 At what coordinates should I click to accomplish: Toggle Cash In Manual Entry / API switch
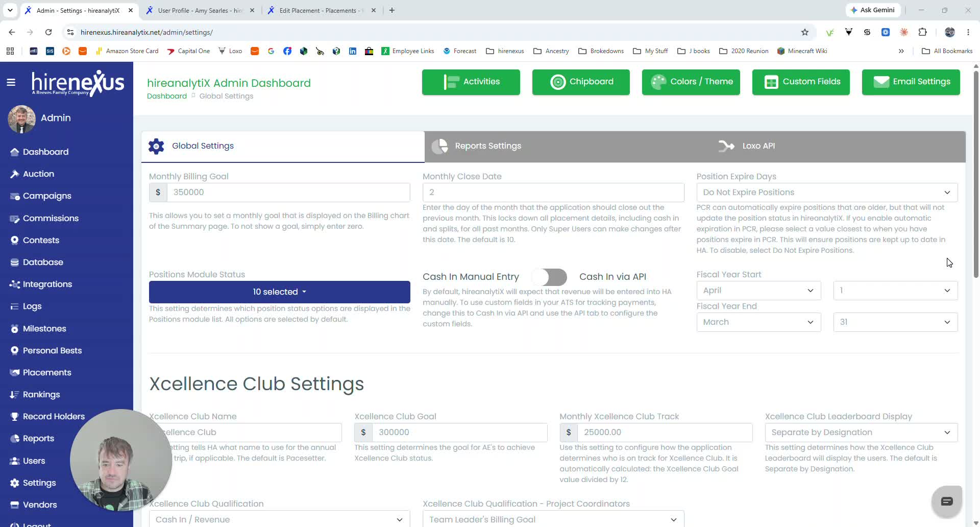pos(549,277)
